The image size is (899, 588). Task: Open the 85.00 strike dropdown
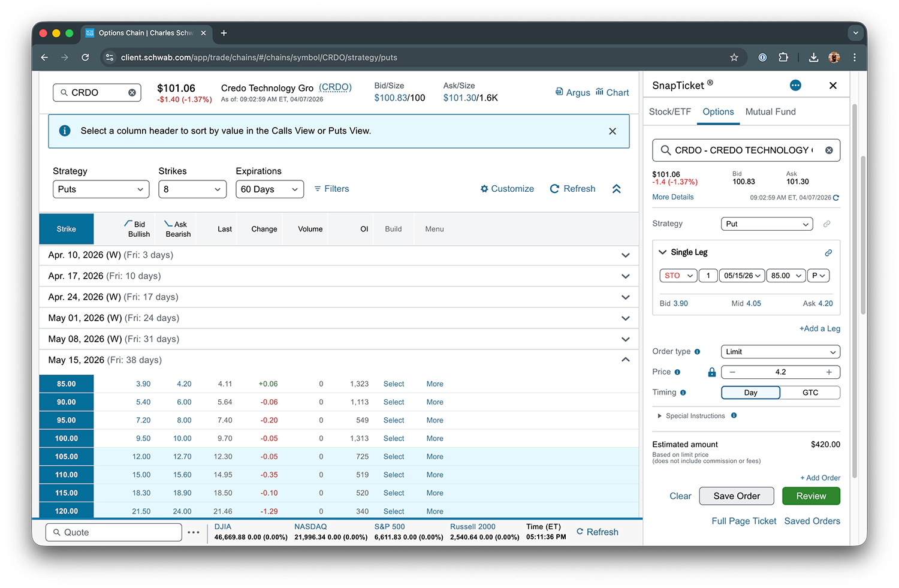(786, 276)
